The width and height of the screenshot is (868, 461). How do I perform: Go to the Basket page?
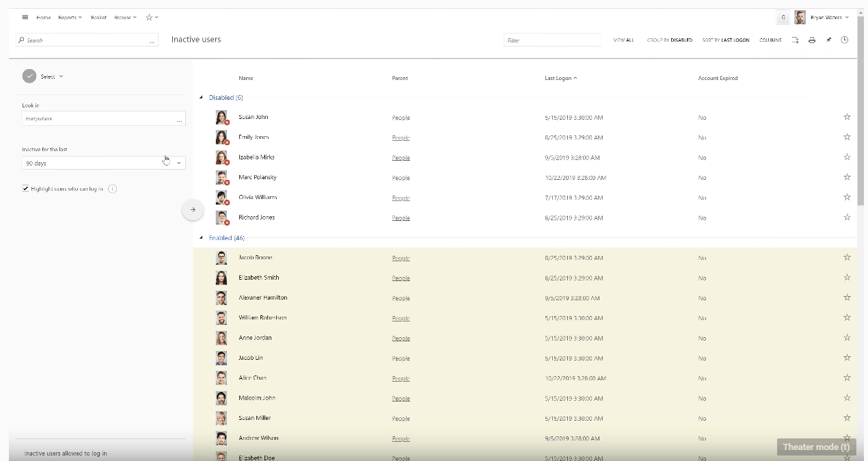(x=98, y=17)
